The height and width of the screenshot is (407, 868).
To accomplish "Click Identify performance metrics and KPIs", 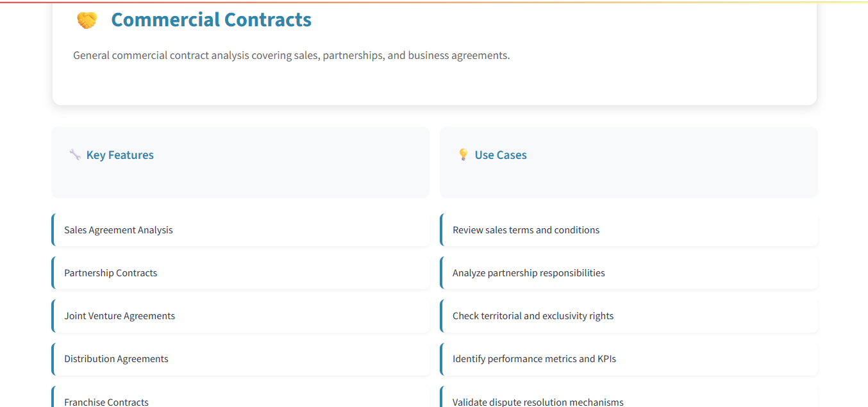I will click(534, 359).
